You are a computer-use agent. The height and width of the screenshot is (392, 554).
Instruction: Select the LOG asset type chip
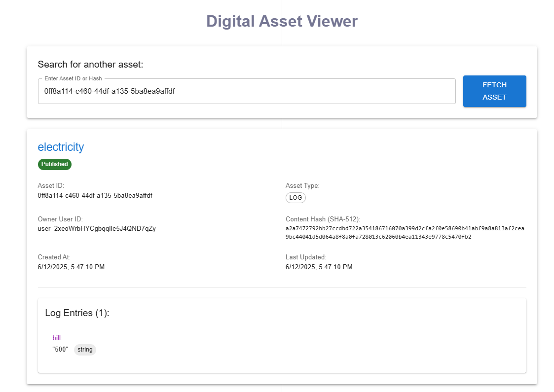tap(295, 197)
